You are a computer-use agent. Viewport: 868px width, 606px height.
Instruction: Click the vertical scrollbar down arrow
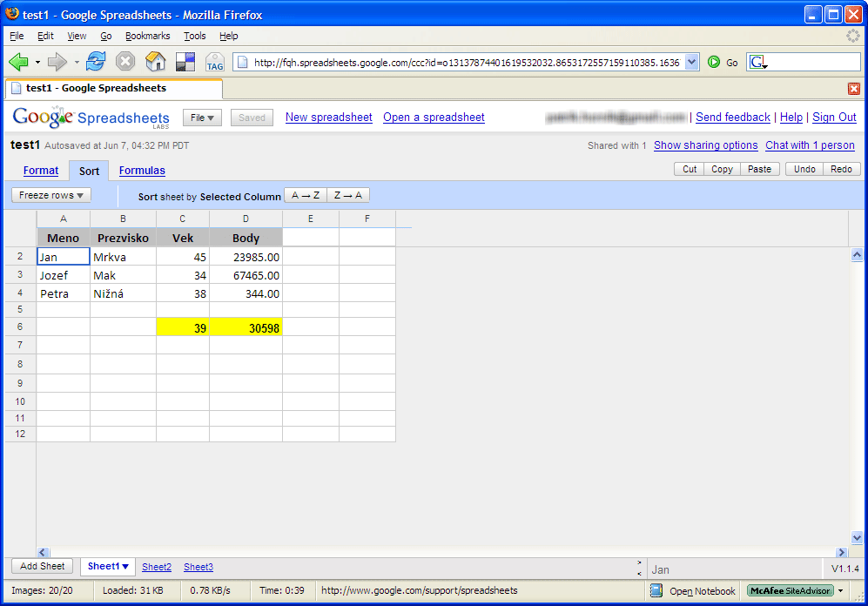857,537
